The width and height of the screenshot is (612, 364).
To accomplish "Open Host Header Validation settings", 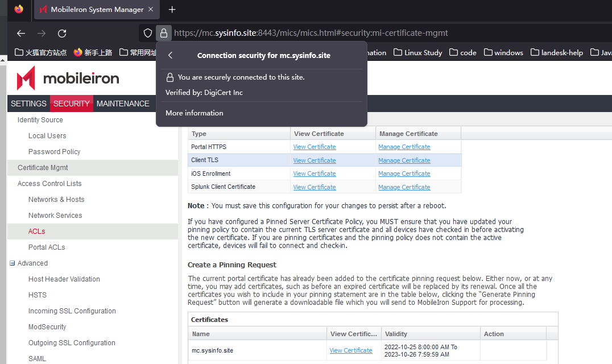I will (x=64, y=279).
